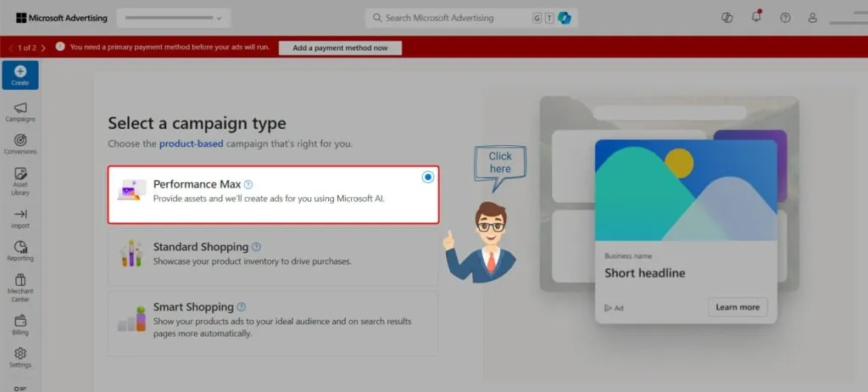This screenshot has height=392, width=868.
Task: Click the Business name text in preview
Action: [628, 256]
